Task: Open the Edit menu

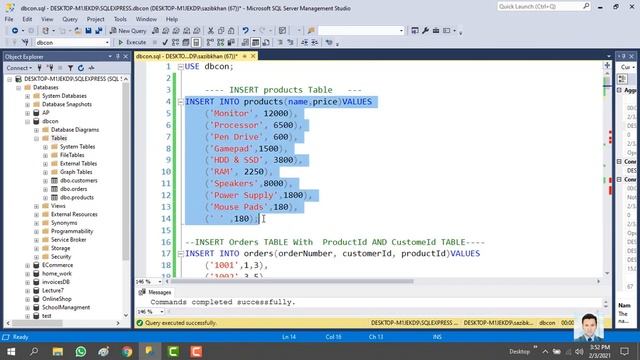Action: pos(27,19)
